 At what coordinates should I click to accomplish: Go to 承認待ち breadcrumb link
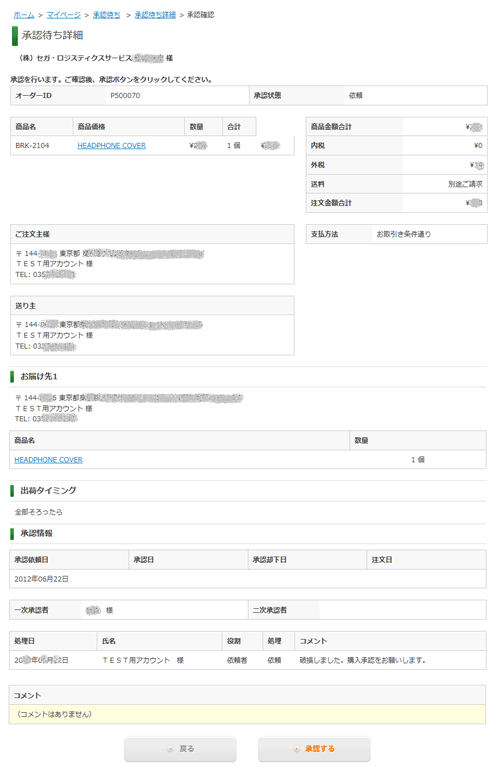(107, 15)
